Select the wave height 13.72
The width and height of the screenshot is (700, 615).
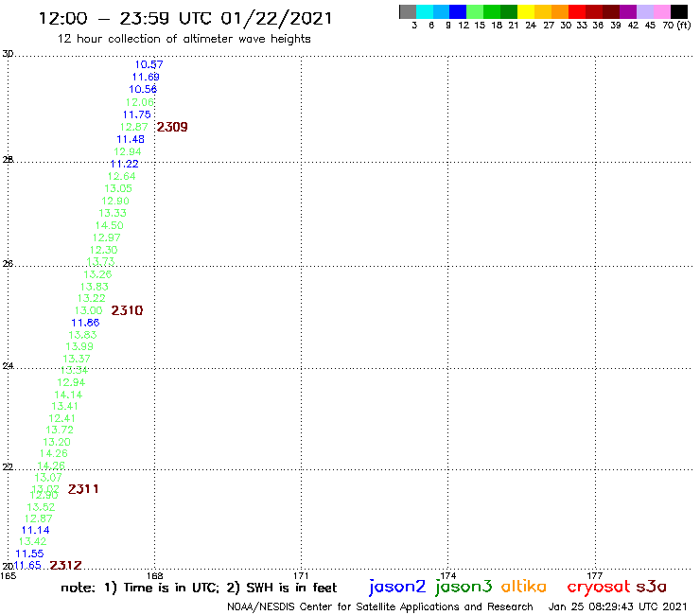point(60,430)
